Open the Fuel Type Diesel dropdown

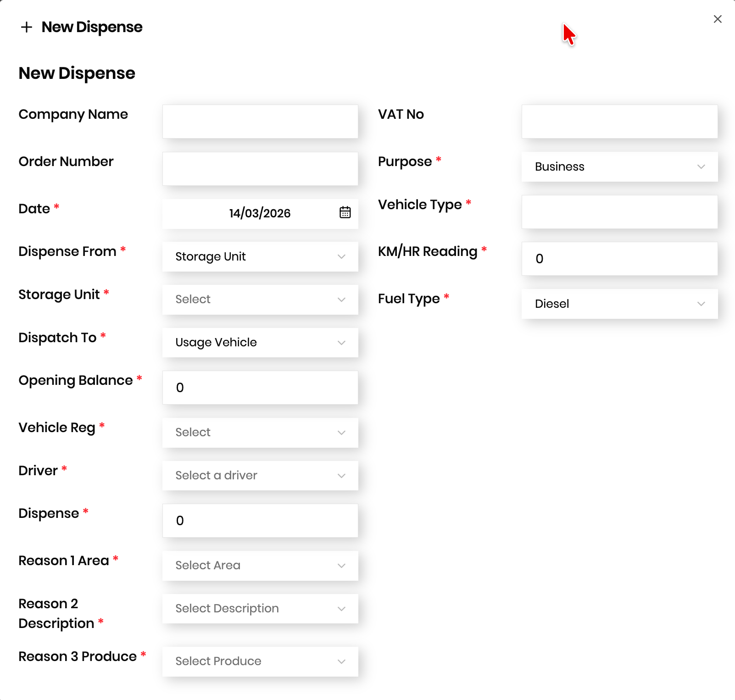[619, 304]
